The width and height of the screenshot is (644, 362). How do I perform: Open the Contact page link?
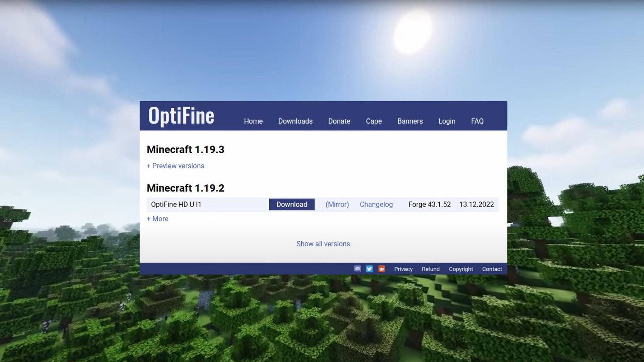(492, 269)
